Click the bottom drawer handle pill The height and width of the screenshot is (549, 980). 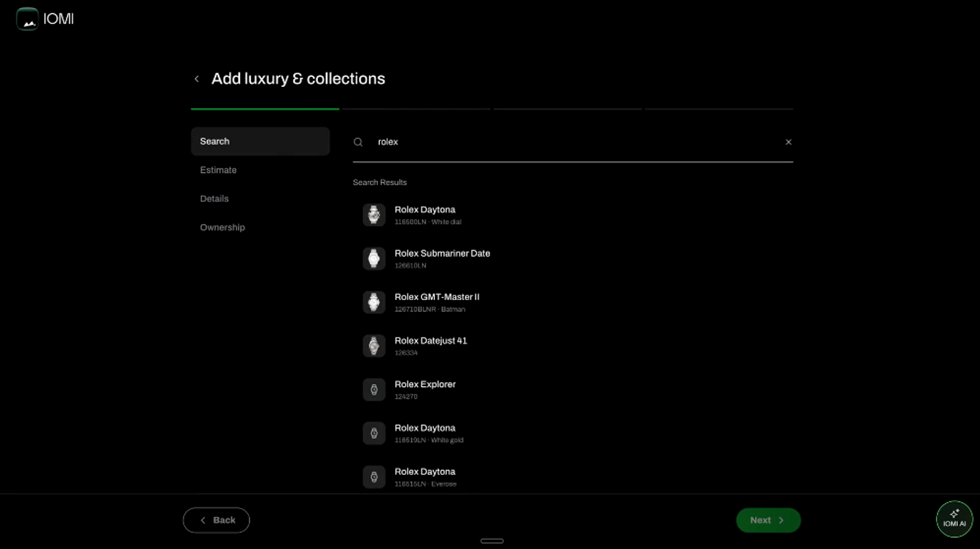click(492, 541)
